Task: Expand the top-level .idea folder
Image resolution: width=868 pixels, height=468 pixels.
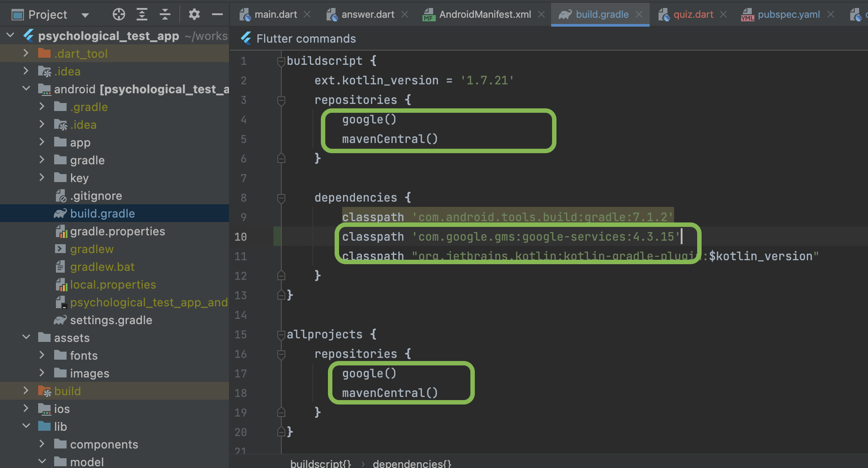Action: 26,71
